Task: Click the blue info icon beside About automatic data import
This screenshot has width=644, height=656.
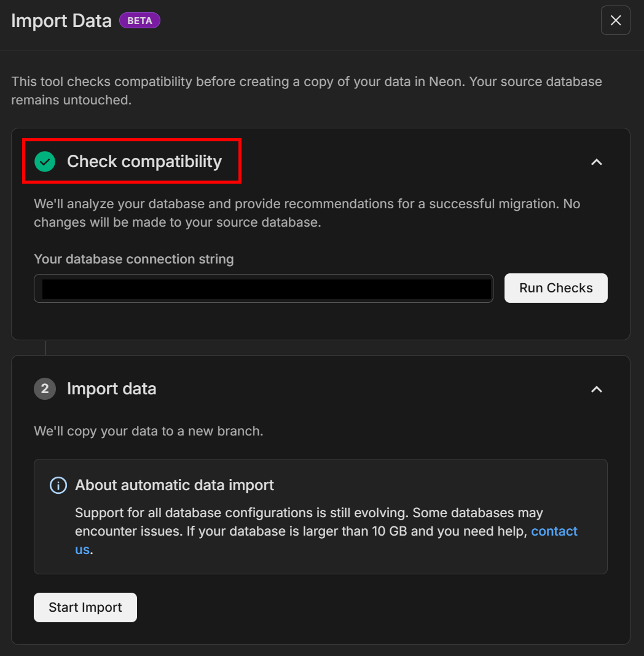Action: click(58, 485)
